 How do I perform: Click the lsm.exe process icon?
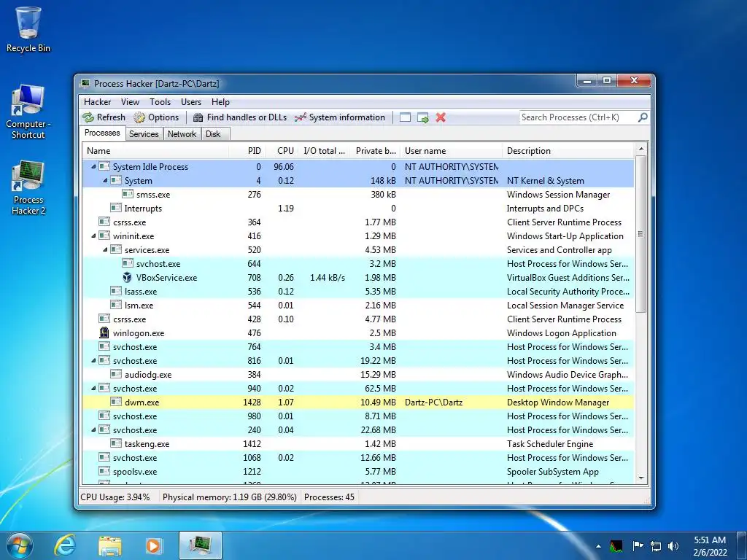tap(116, 305)
